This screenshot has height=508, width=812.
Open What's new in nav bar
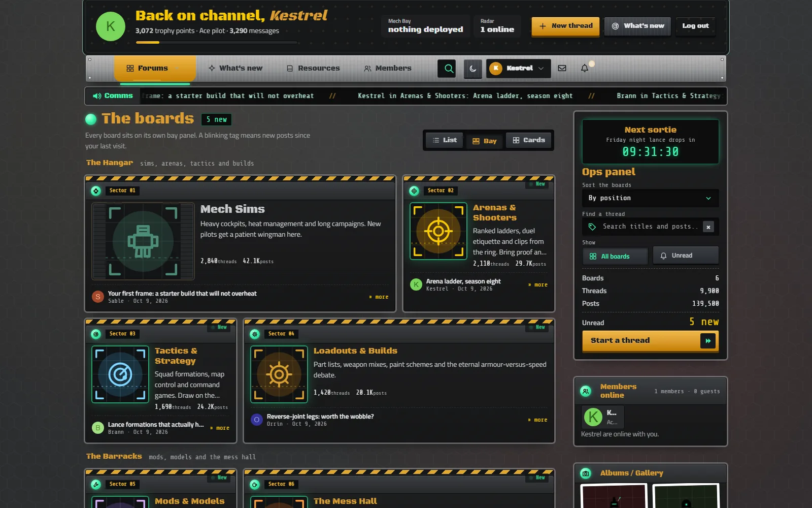(235, 68)
